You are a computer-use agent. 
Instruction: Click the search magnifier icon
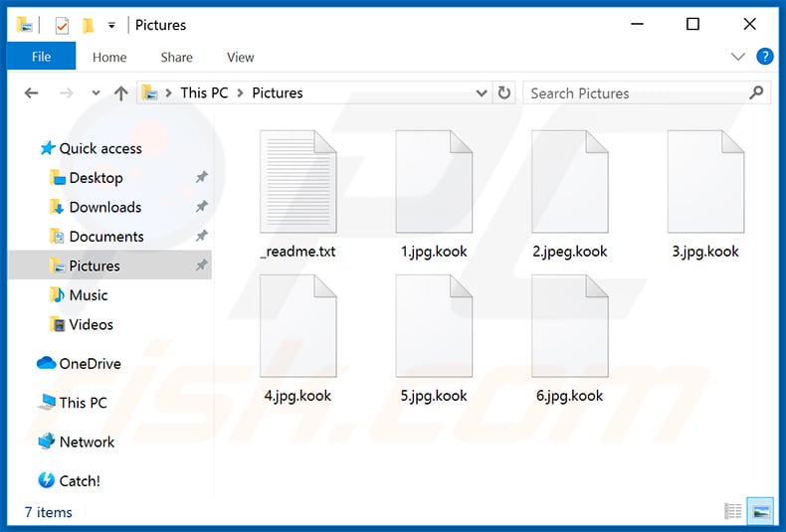(x=756, y=92)
